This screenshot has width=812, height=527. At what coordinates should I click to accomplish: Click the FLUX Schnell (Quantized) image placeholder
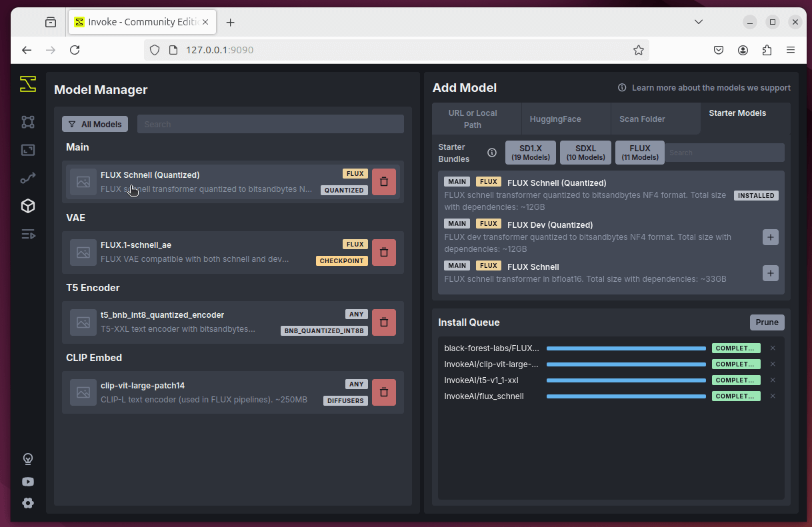point(83,182)
